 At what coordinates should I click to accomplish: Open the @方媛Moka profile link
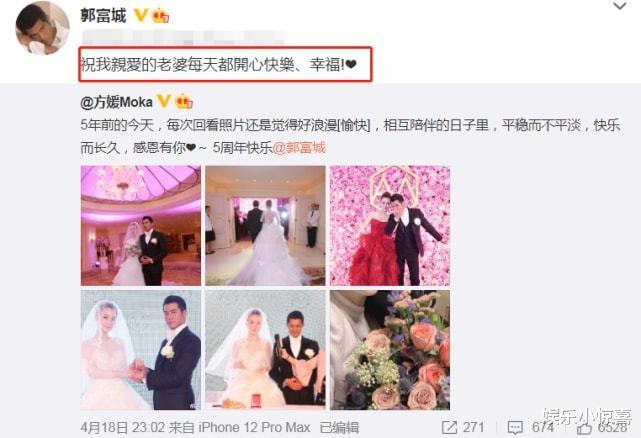(117, 101)
